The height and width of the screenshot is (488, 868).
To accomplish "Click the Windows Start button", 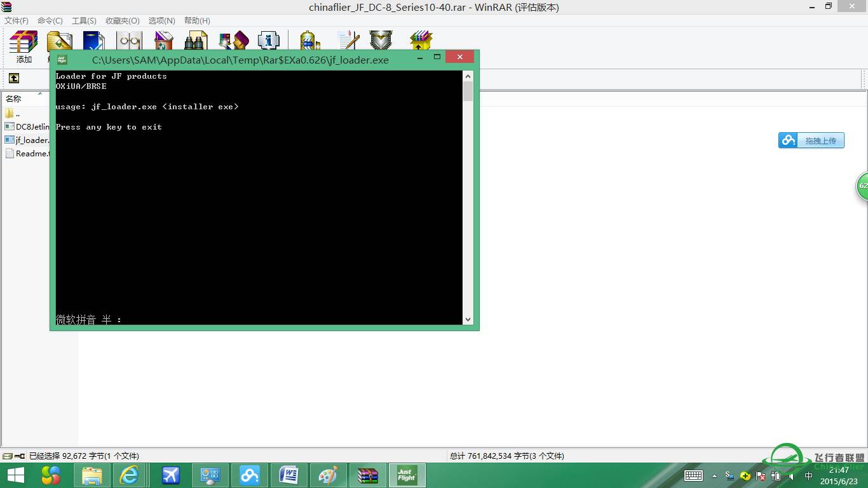I will click(15, 475).
